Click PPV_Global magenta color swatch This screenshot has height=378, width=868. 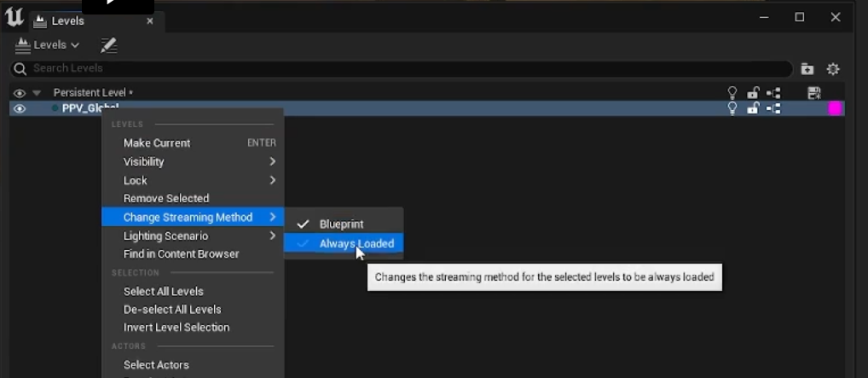click(x=835, y=108)
